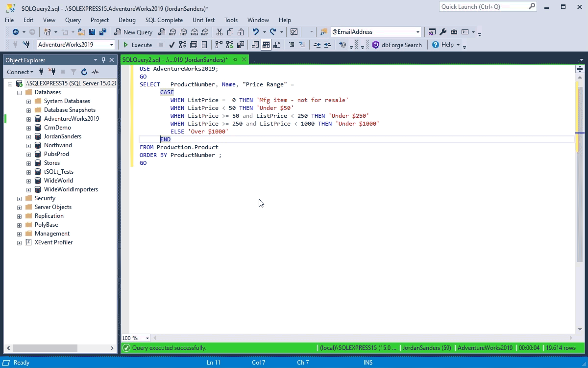Click the Parse query checkmark icon
The image size is (588, 368).
coord(171,45)
